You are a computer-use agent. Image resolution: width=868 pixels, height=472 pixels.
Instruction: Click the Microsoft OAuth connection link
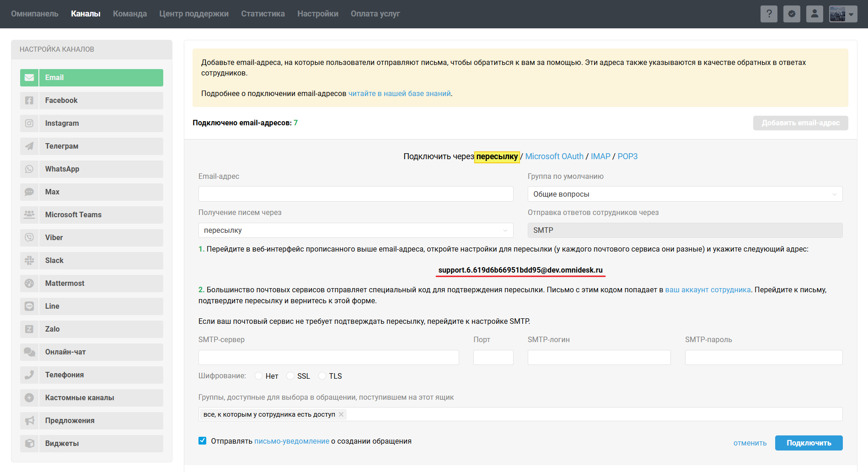(x=554, y=156)
